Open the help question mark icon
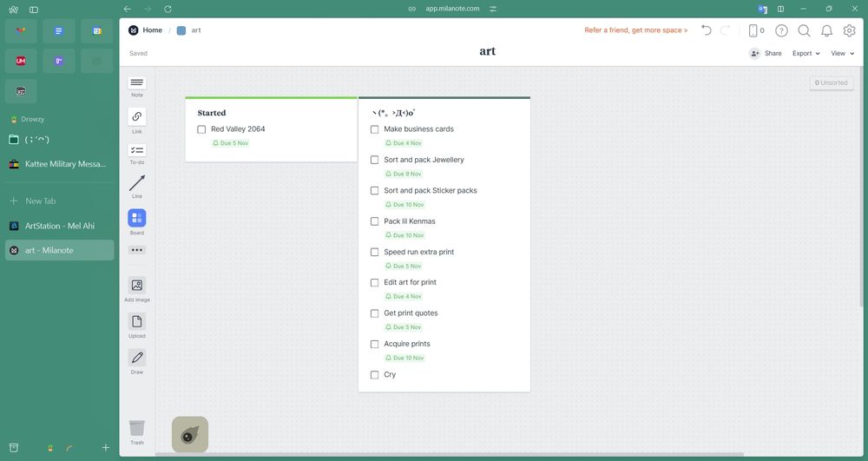 point(781,30)
